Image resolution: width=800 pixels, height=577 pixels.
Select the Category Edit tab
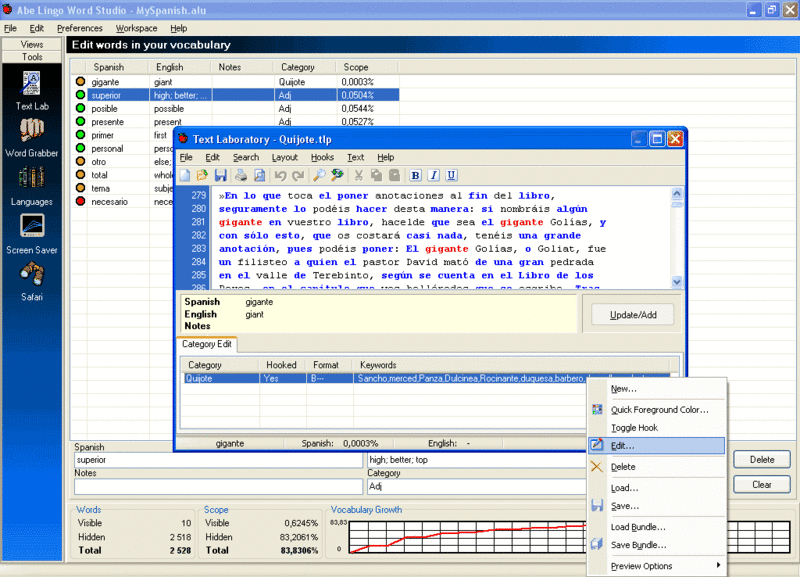pos(207,344)
